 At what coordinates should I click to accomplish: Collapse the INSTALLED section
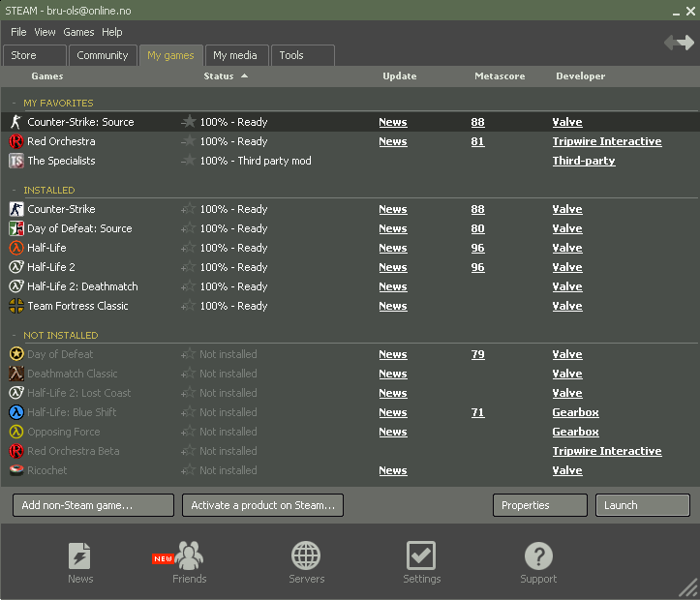pyautogui.click(x=14, y=190)
